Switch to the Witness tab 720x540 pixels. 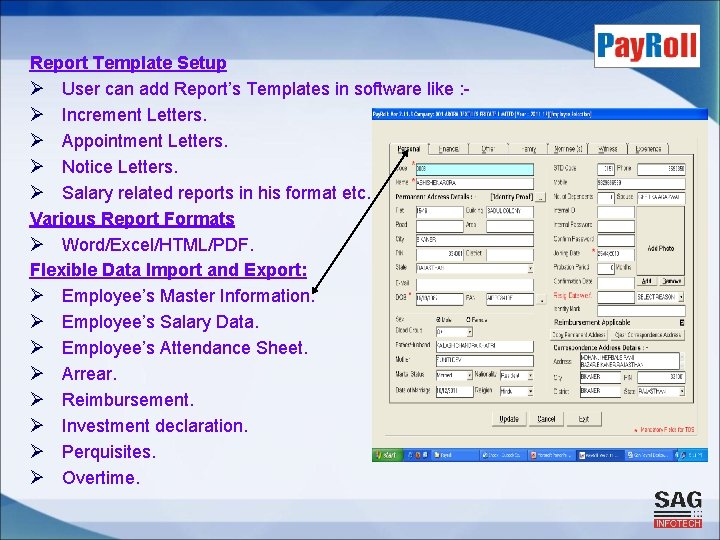point(608,149)
